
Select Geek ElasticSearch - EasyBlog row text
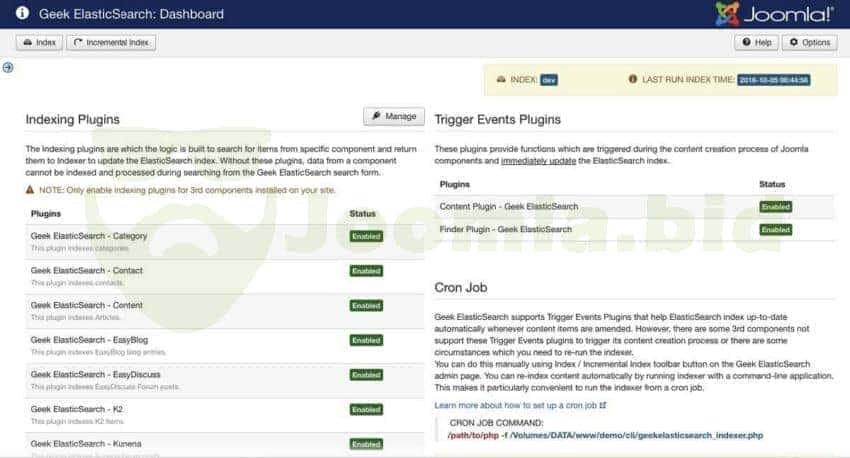point(89,340)
